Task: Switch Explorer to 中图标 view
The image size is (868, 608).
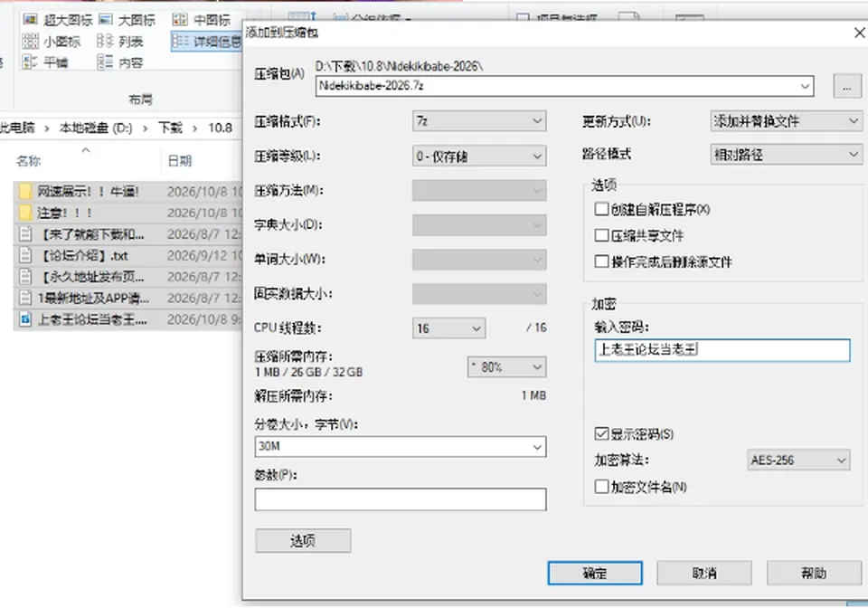Action: [201, 20]
